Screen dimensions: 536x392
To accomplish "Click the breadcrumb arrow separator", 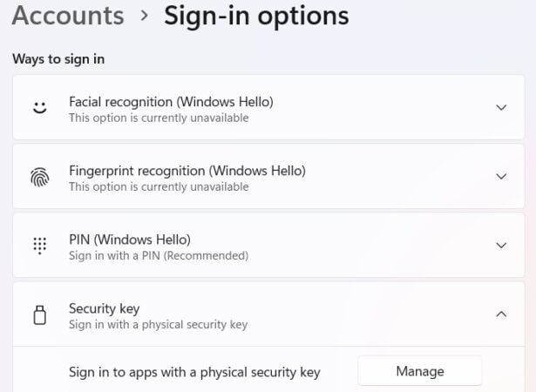I will [145, 16].
